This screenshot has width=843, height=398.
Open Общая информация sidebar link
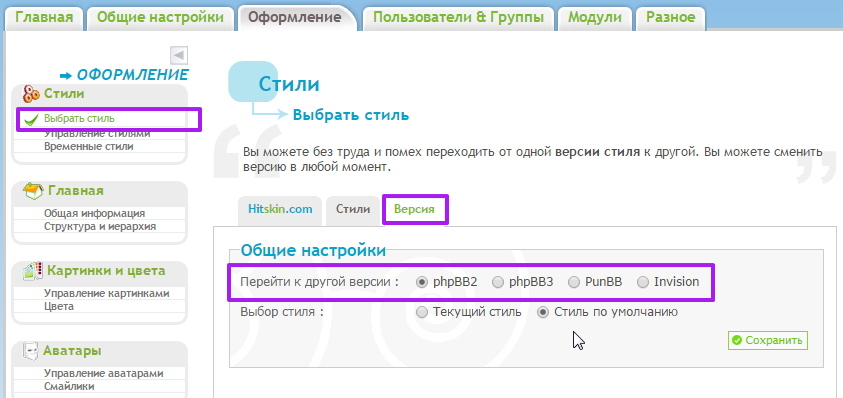coord(95,214)
